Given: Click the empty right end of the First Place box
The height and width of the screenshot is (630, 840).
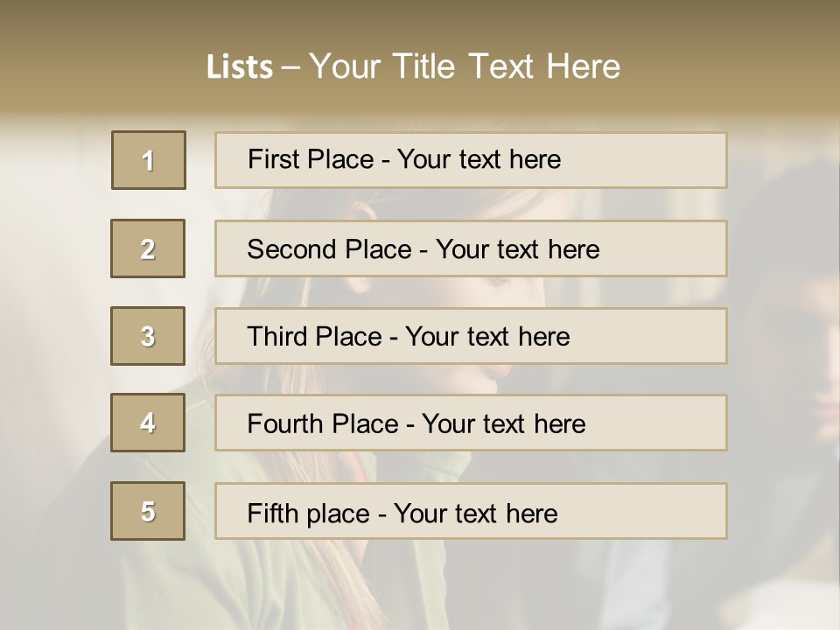Looking at the screenshot, I should (665, 160).
